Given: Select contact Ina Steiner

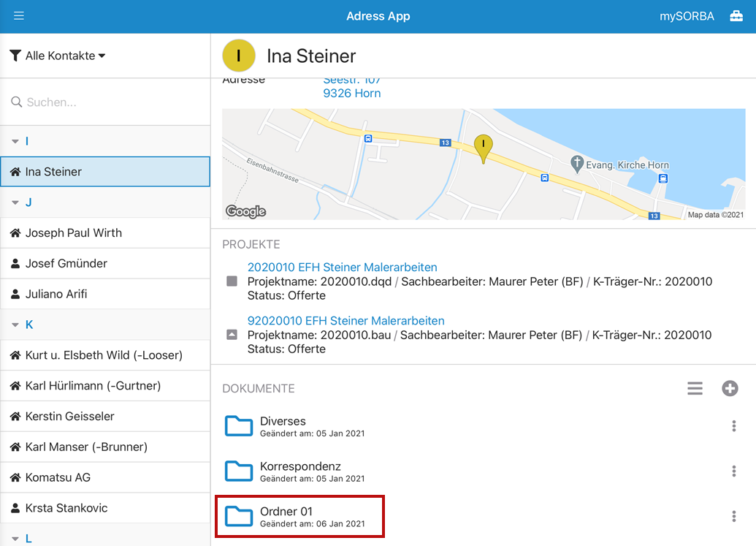Looking at the screenshot, I should [105, 172].
